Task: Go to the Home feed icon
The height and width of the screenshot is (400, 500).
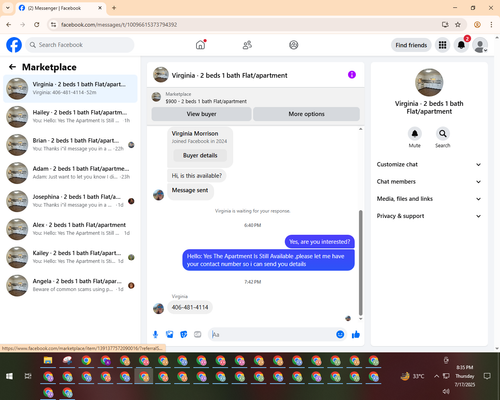Action: [200, 45]
